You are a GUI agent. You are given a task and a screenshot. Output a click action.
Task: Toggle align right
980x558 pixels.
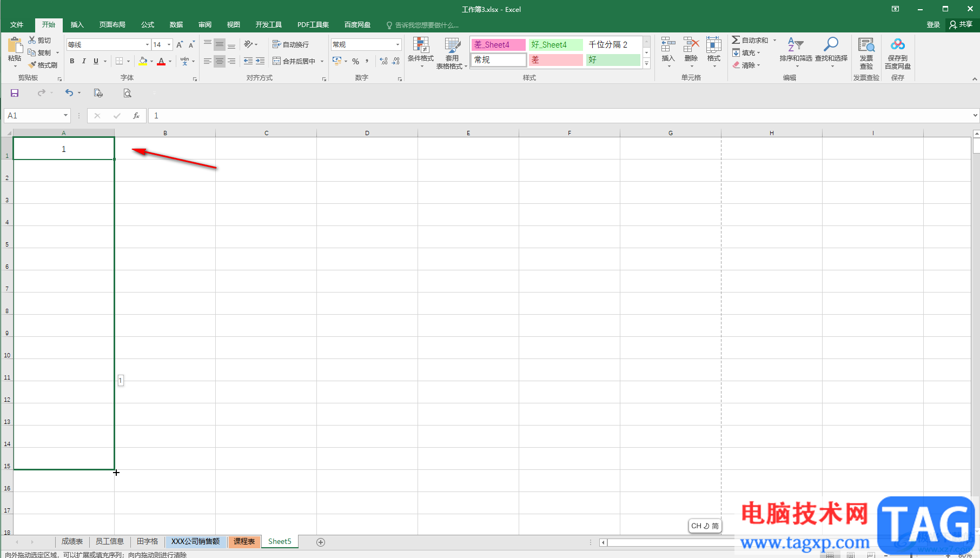231,61
